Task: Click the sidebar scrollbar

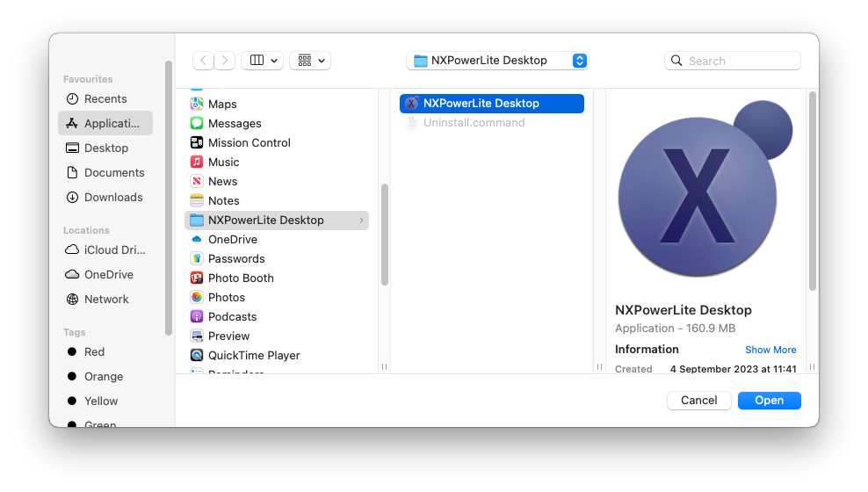Action: click(169, 199)
